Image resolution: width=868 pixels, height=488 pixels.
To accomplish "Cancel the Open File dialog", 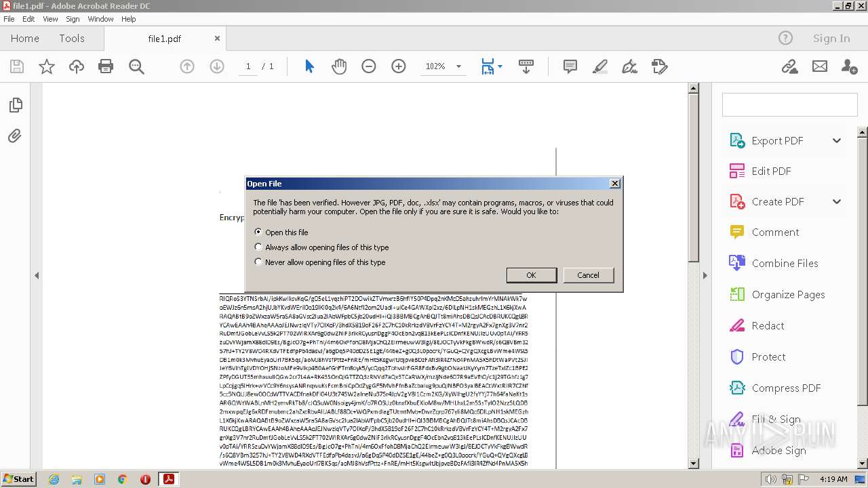I will [588, 275].
